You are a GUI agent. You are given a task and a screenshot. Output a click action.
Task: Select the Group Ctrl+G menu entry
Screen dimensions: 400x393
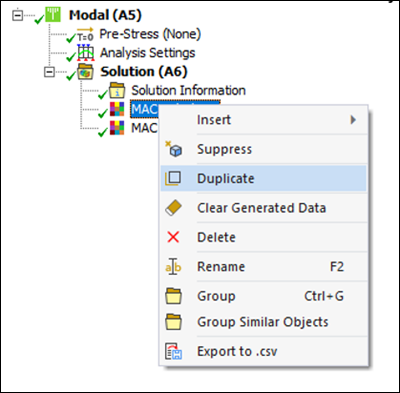(x=263, y=296)
